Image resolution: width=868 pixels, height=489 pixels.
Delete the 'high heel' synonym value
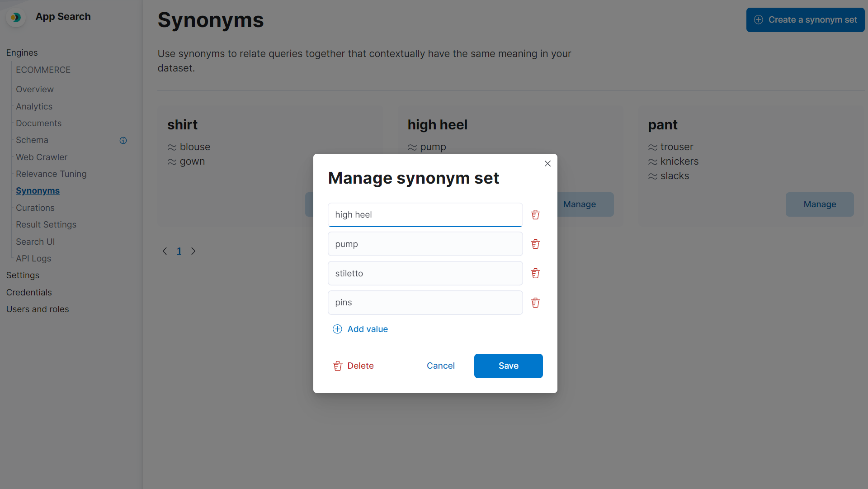(535, 215)
